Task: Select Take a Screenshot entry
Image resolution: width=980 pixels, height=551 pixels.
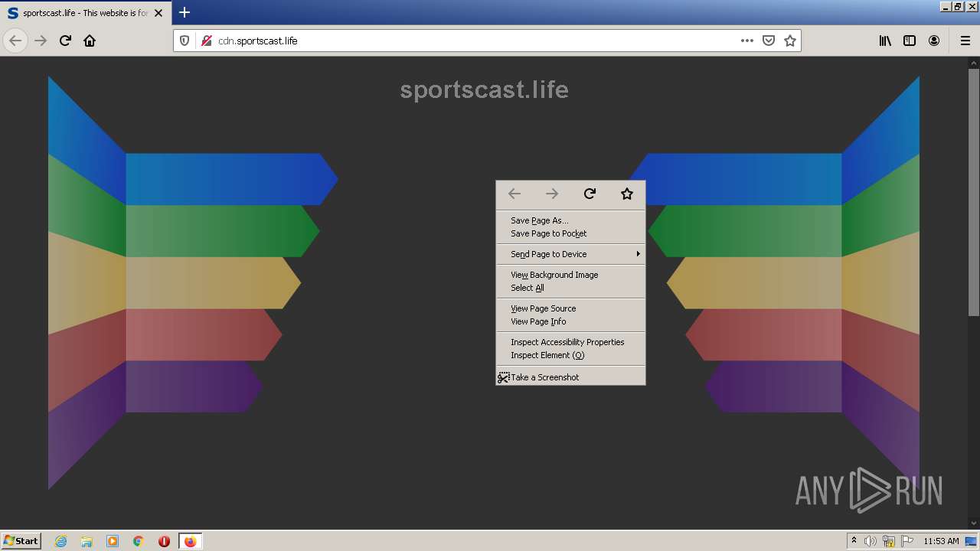Action: pyautogui.click(x=570, y=377)
